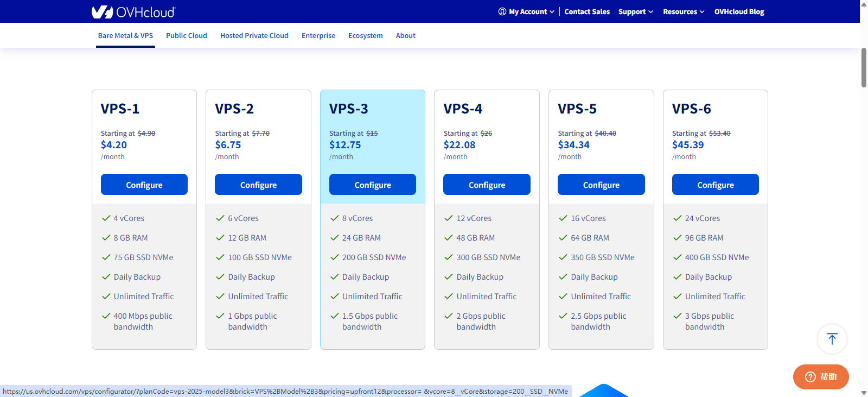Visit the OVHcloud Blog link
Image resolution: width=868 pixels, height=397 pixels.
pyautogui.click(x=739, y=11)
